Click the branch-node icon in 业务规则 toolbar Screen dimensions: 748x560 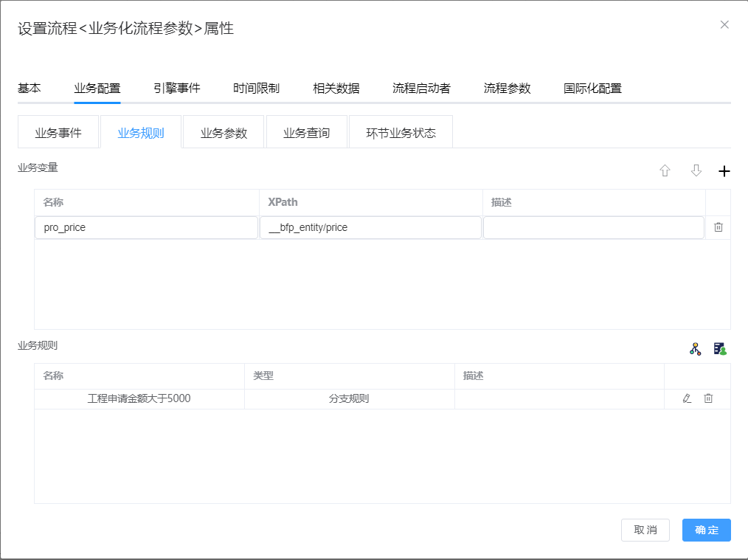point(693,348)
